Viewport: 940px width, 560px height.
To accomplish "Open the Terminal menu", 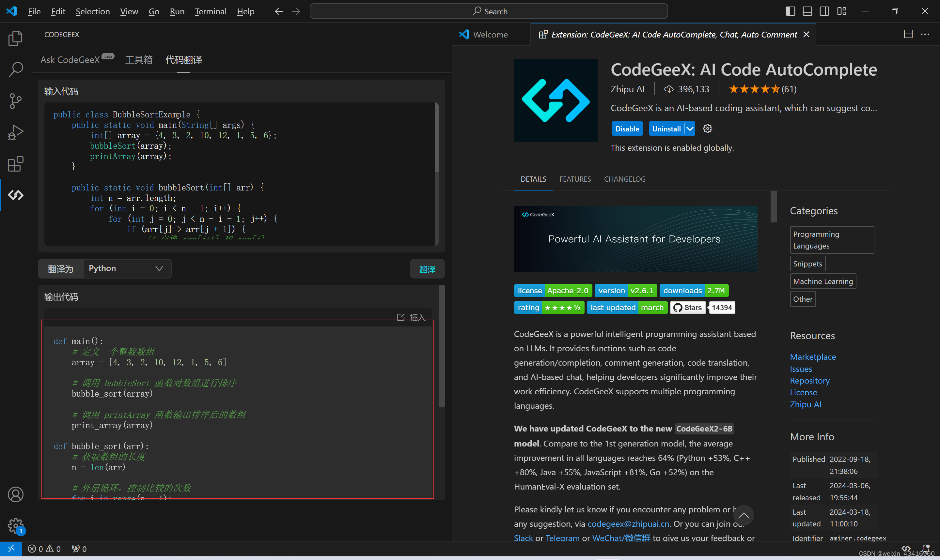I will point(210,11).
